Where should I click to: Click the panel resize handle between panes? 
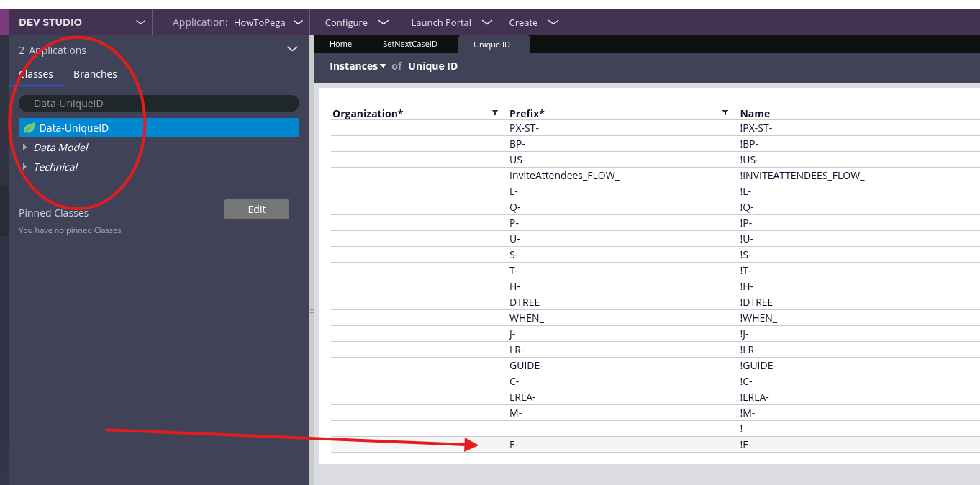tap(312, 311)
